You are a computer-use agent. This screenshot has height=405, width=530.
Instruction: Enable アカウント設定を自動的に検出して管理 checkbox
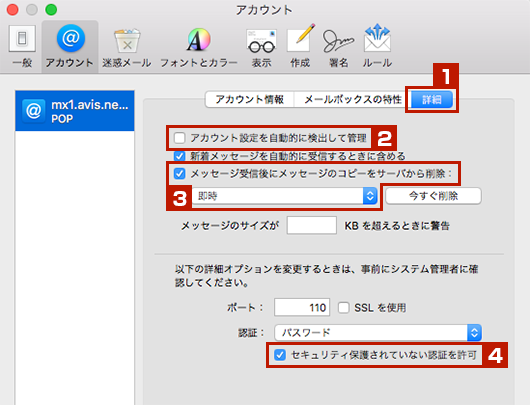point(179,138)
